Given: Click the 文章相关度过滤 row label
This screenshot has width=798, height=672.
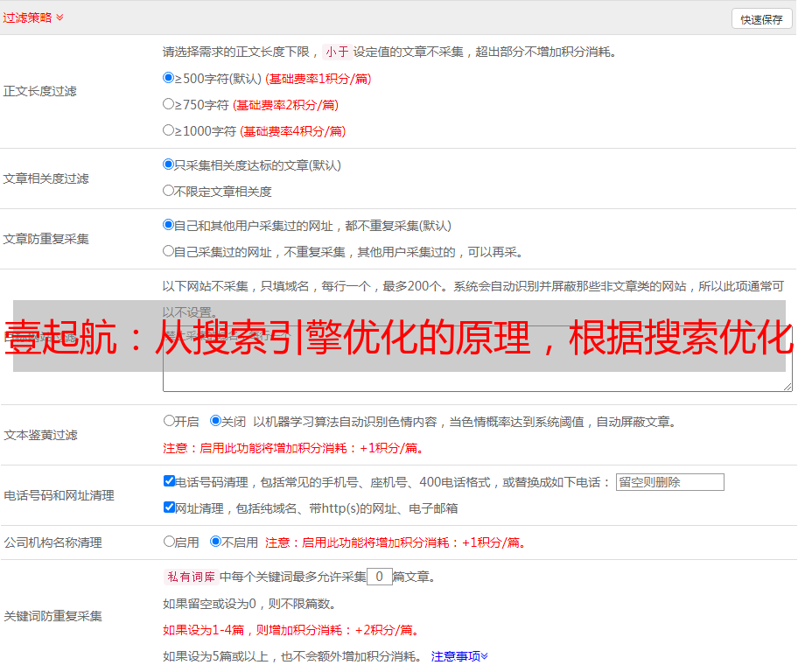Looking at the screenshot, I should 45,178.
